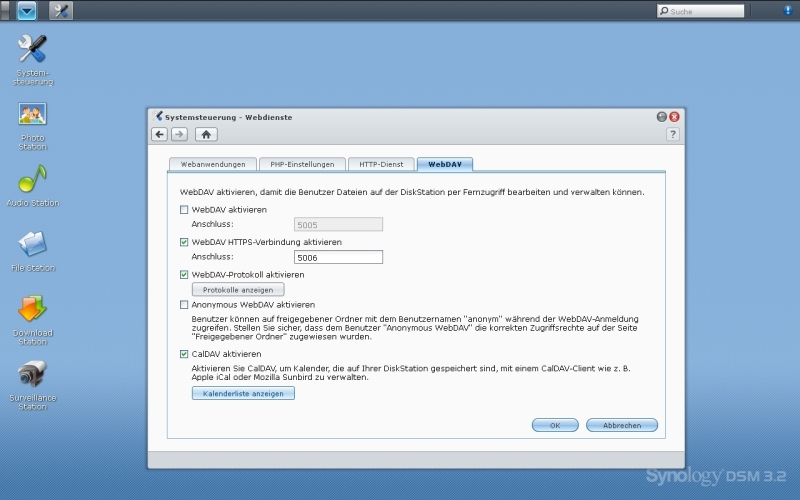Disable the CalDAV aktivieren checkbox
800x500 pixels.
(184, 354)
